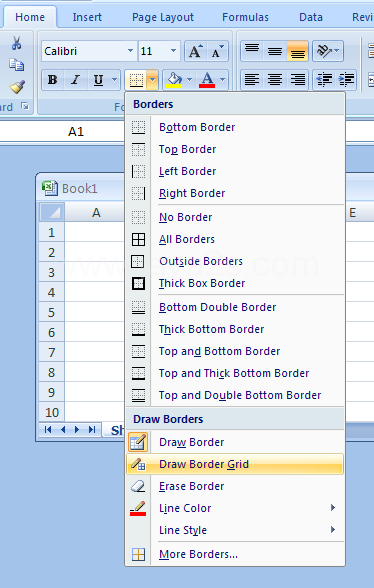Decrease font size with Shrink Font icon
Screen dimensions: 374x588
(x=217, y=51)
